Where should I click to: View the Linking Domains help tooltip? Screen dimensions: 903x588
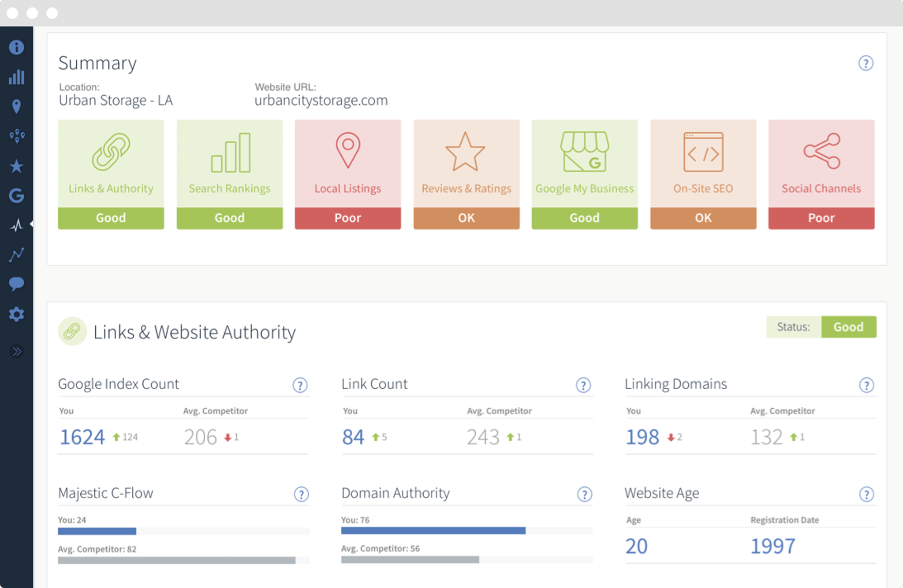click(x=866, y=385)
